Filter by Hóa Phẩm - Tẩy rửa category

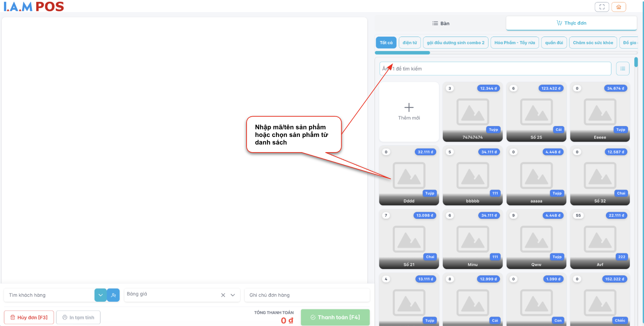tap(514, 43)
